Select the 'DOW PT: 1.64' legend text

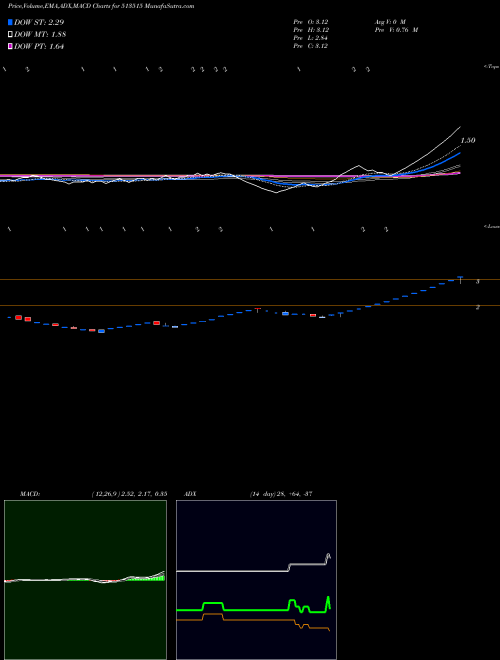39,47
